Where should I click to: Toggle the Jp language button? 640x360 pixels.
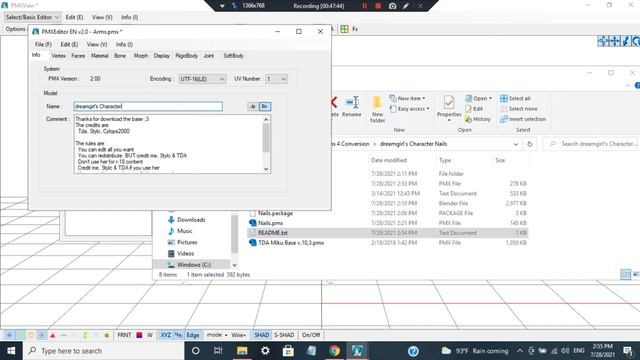coord(253,107)
